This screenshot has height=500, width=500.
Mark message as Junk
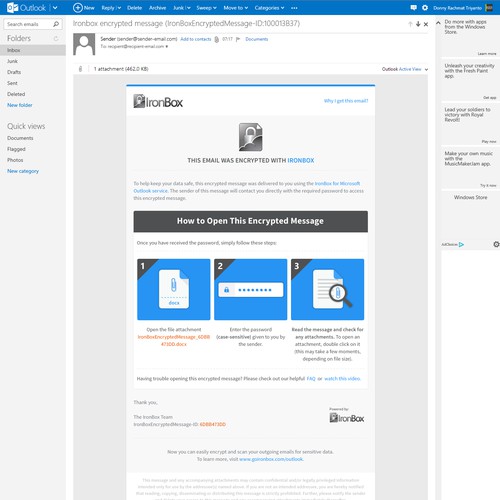[178, 8]
